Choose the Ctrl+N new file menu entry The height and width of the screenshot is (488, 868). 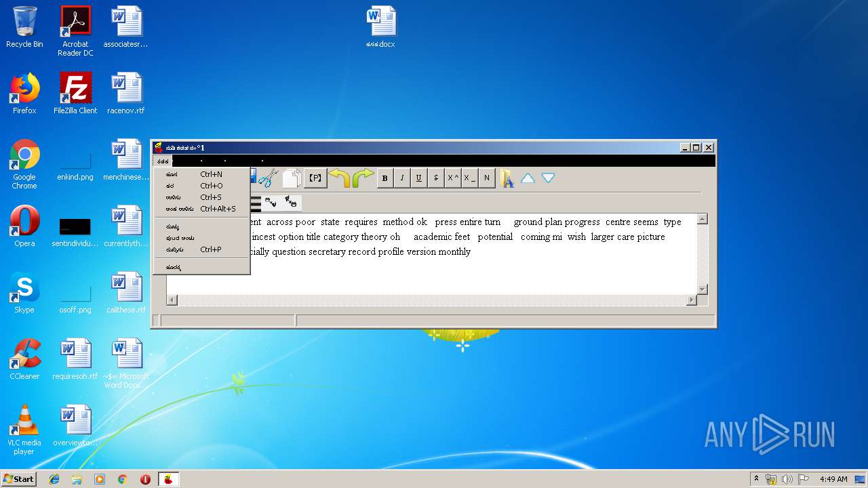click(201, 174)
